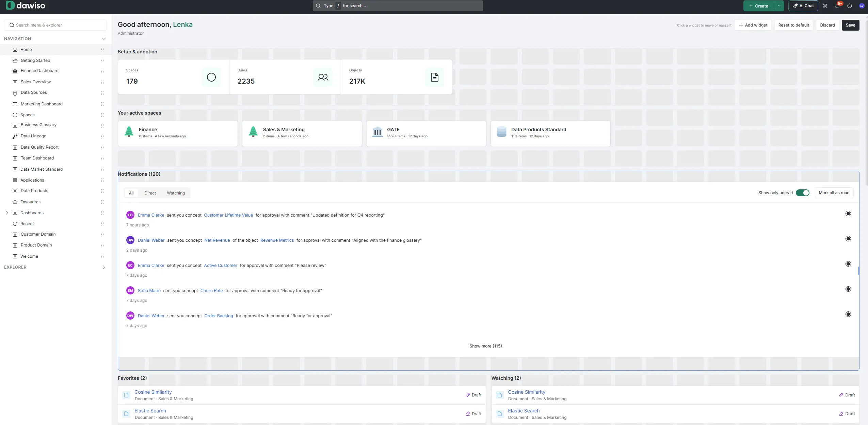The image size is (868, 425).
Task: Mark Customer Lifetime Value notification as read
Action: point(848,214)
